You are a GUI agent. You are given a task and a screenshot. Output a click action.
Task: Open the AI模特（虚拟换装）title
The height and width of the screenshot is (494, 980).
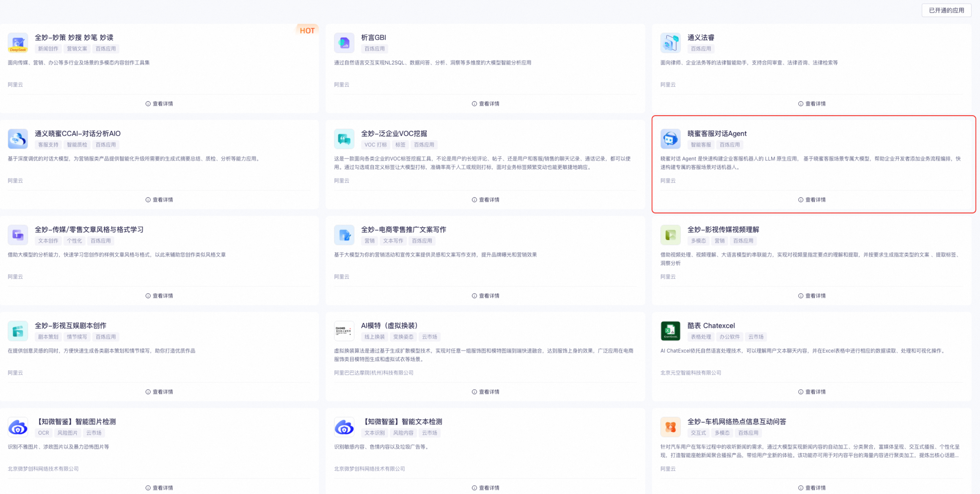(x=389, y=326)
